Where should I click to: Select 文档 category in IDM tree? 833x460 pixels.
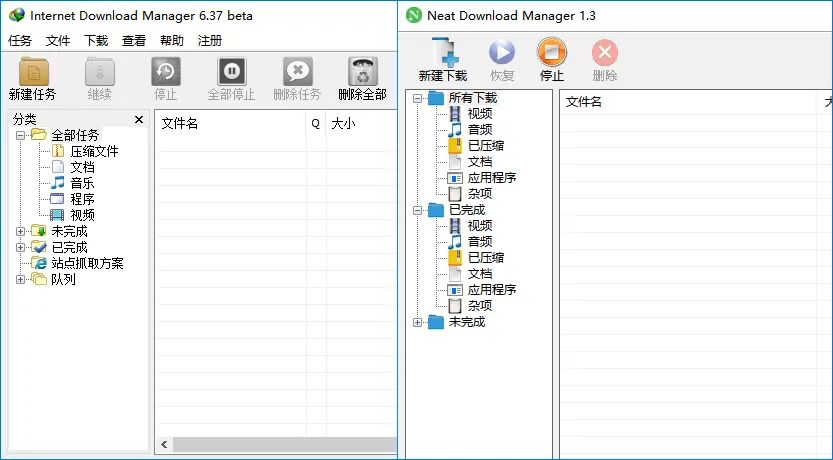click(x=82, y=167)
